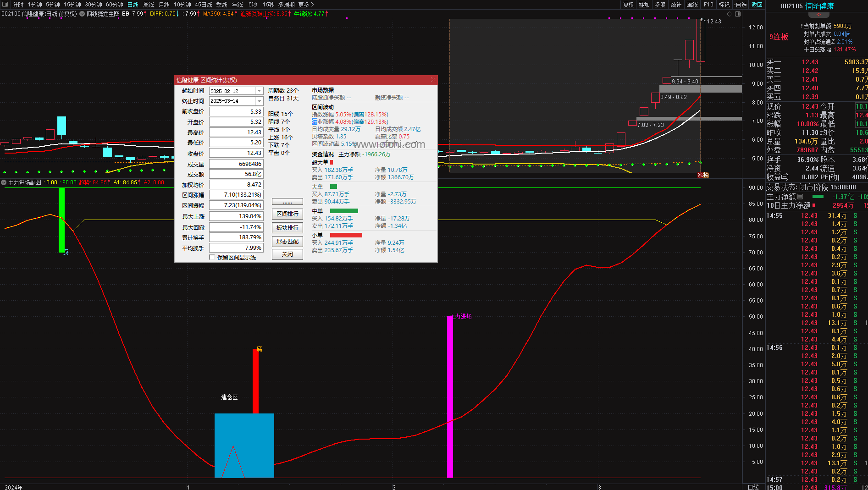Screen dimensions: 868x490
Task: Switch to the 分时 chart tab
Action: [x=18, y=5]
